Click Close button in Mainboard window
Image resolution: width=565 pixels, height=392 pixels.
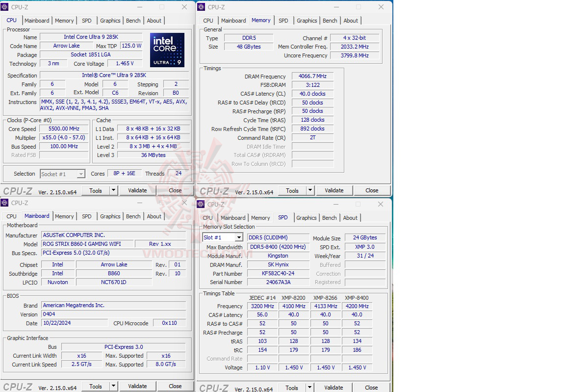point(175,386)
